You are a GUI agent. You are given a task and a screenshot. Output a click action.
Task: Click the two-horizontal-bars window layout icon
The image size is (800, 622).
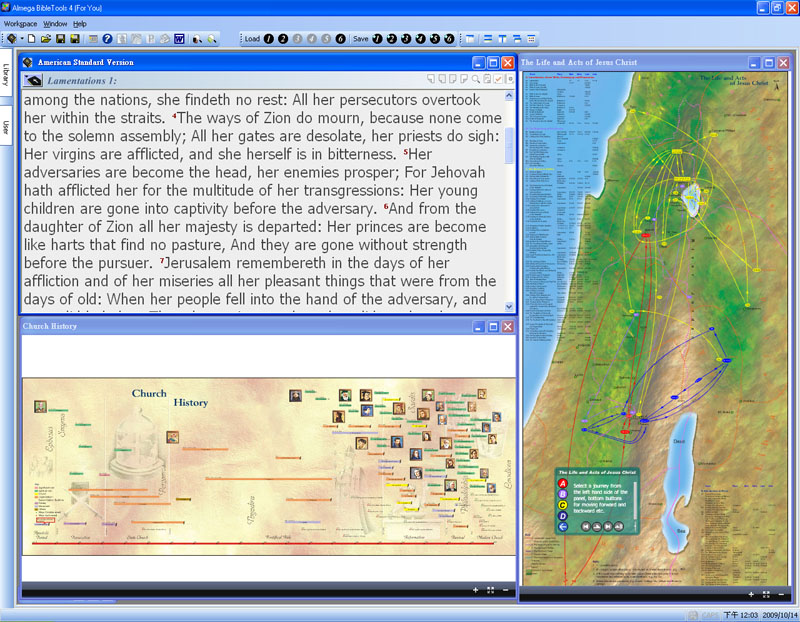[488, 39]
